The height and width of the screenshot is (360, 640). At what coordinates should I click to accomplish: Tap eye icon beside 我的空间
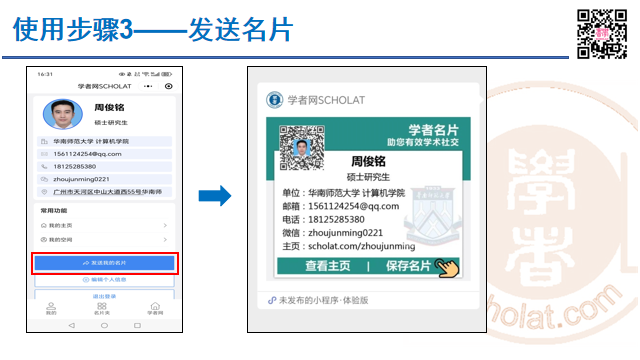tap(44, 240)
